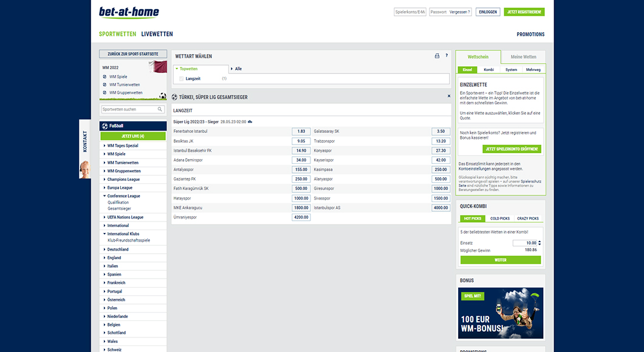Click the Qatar flag WM 2022 image
644x352 pixels.
(158, 67)
